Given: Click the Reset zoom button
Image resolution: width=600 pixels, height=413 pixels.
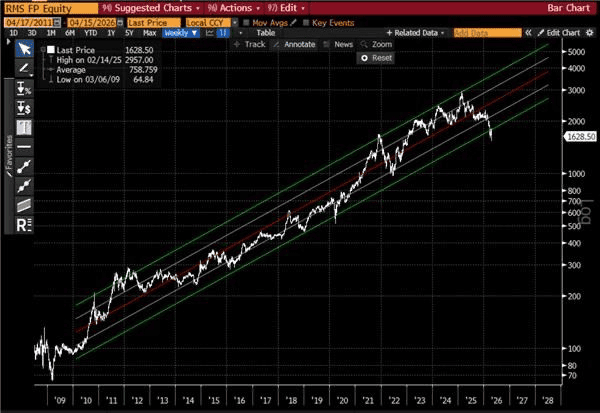Looking at the screenshot, I should coord(377,58).
